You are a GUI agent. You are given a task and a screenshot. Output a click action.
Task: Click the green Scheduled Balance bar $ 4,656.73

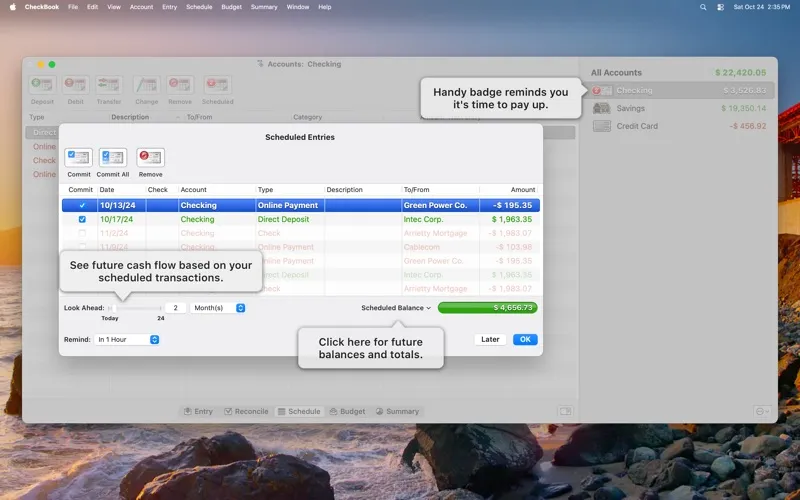coord(487,308)
